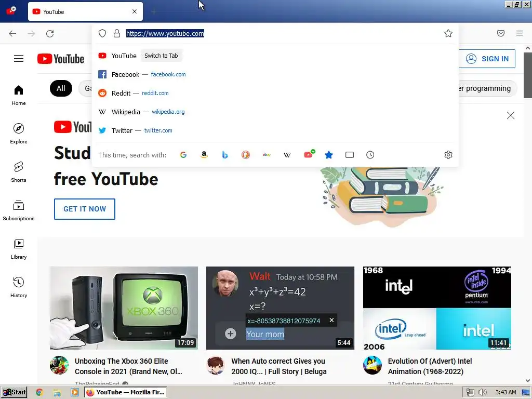Choose the Facebook suggestion
The height and width of the screenshot is (399, 532).
[x=275, y=74]
